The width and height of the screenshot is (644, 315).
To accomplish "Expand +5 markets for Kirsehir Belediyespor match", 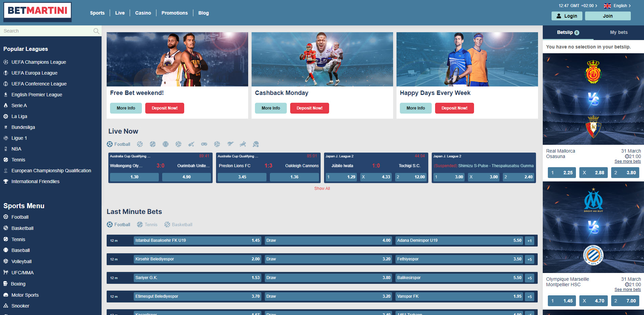I will click(x=530, y=259).
